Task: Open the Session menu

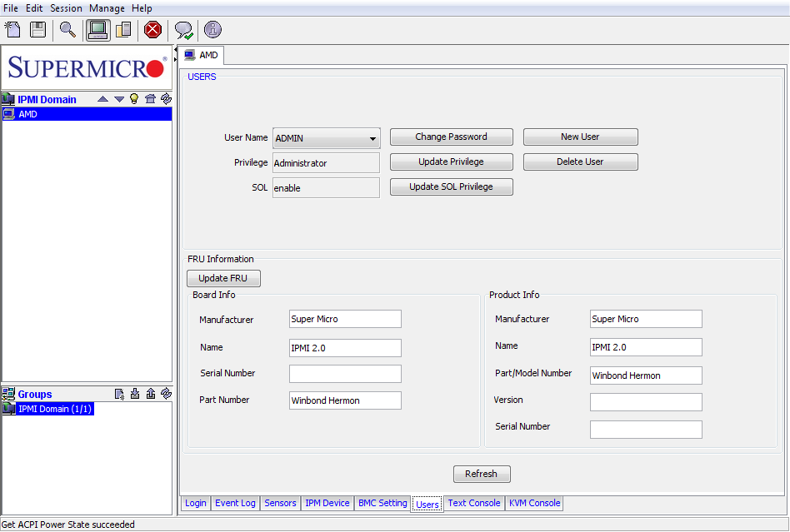Action: 66,8
